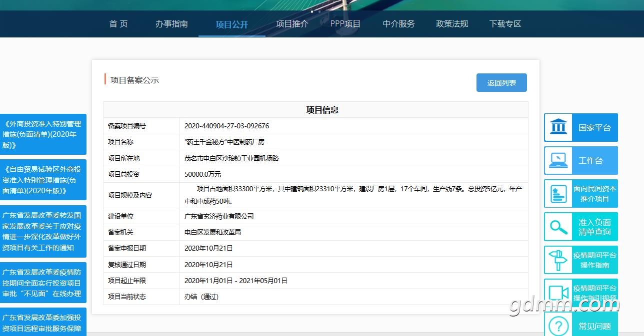The height and width of the screenshot is (336, 644).
Task: Click the 备案申报日期 row label
Action: pos(127,248)
